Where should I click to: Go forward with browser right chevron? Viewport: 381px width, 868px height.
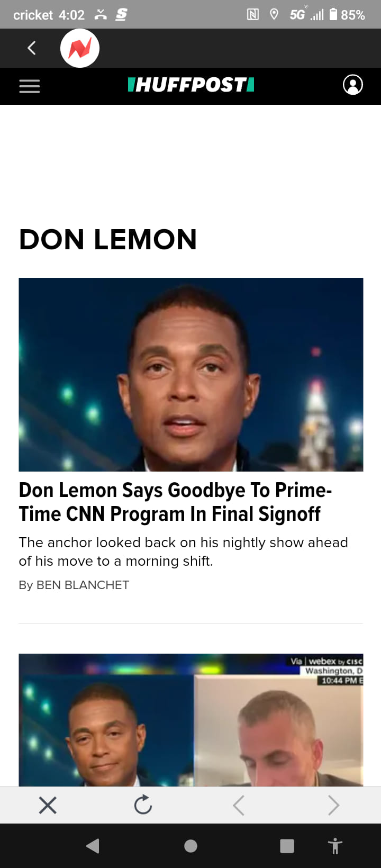(333, 805)
